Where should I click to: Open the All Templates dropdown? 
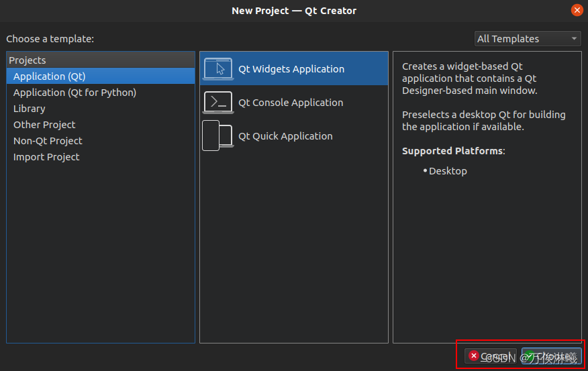coord(528,39)
